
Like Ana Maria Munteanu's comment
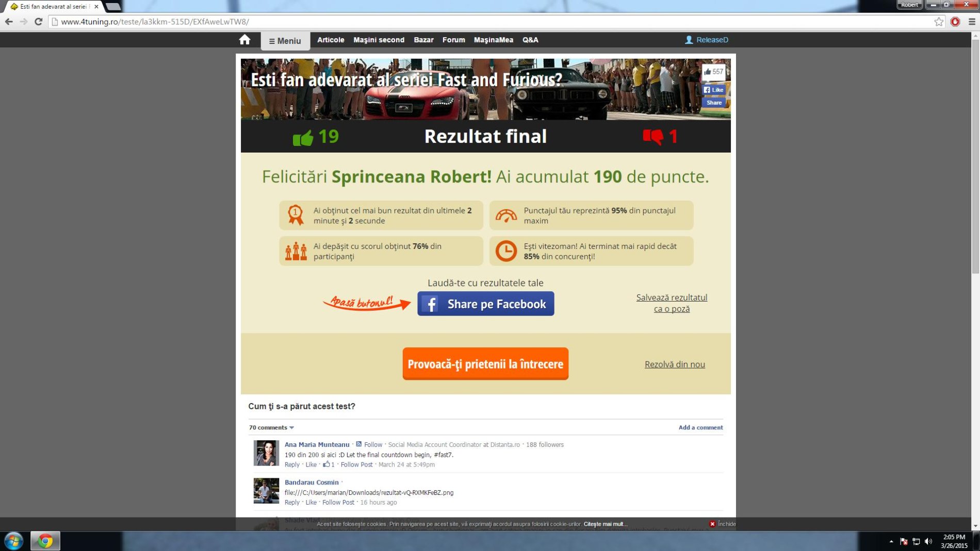(x=311, y=464)
